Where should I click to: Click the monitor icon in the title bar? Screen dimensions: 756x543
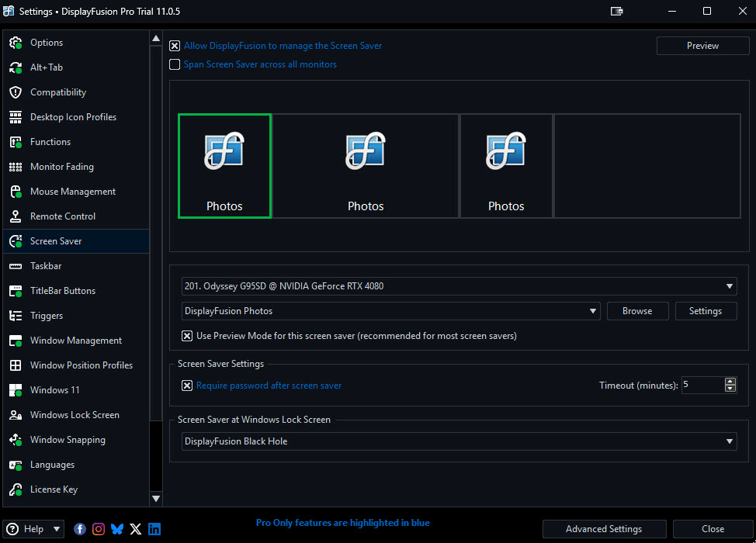(617, 11)
